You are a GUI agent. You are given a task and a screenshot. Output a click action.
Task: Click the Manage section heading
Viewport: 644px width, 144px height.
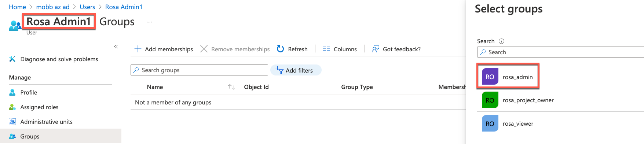point(20,77)
